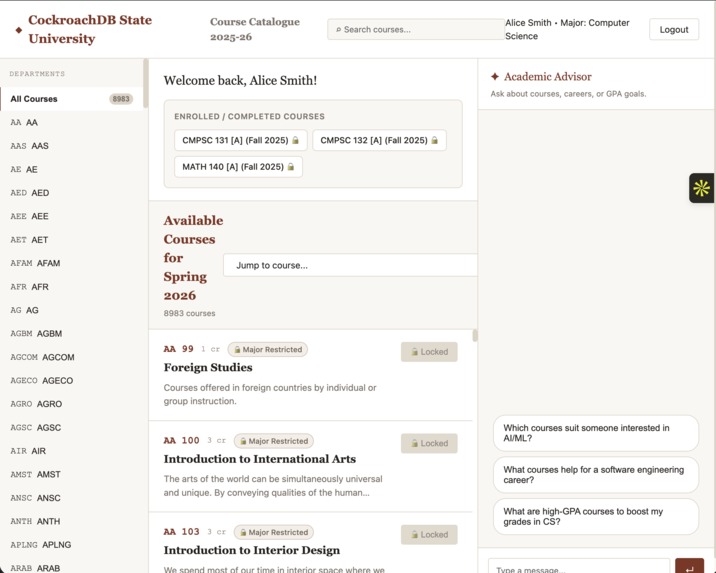
Task: Select the AEE department
Action: pyautogui.click(x=72, y=216)
